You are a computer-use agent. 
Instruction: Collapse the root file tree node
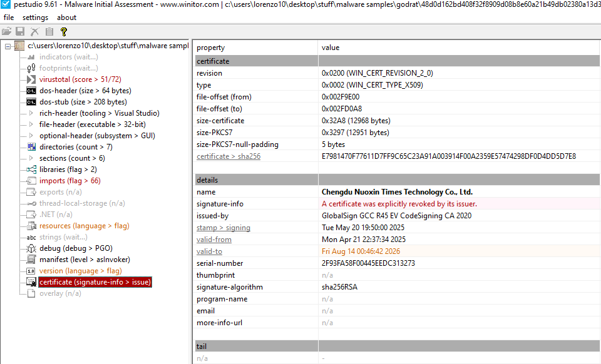click(8, 46)
